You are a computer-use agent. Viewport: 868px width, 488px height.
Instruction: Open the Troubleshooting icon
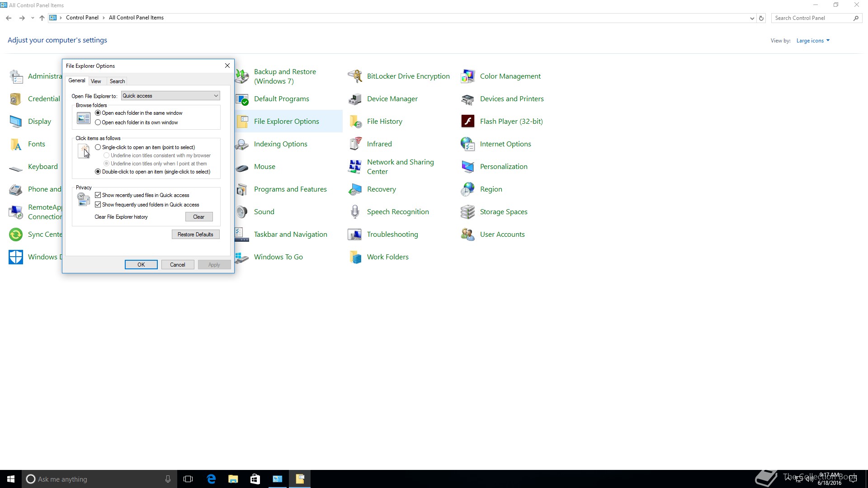(355, 235)
